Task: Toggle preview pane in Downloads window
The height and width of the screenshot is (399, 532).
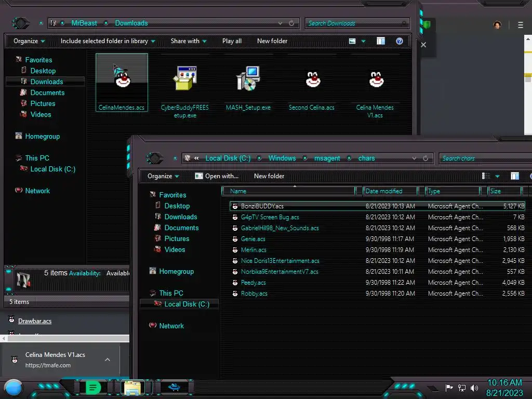Action: tap(381, 41)
